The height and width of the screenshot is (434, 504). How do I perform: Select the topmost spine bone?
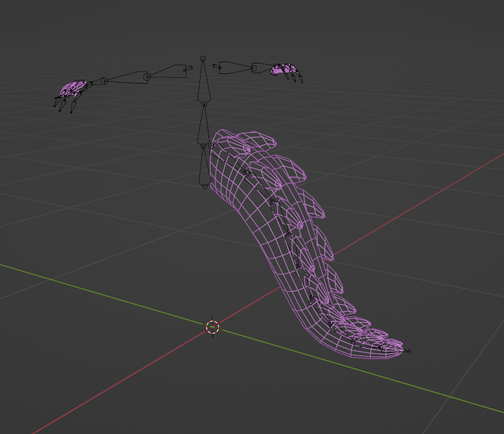pos(204,81)
